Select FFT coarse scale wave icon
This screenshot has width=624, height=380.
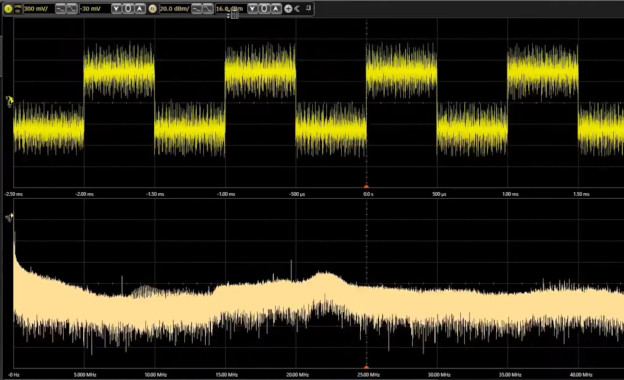click(x=197, y=8)
